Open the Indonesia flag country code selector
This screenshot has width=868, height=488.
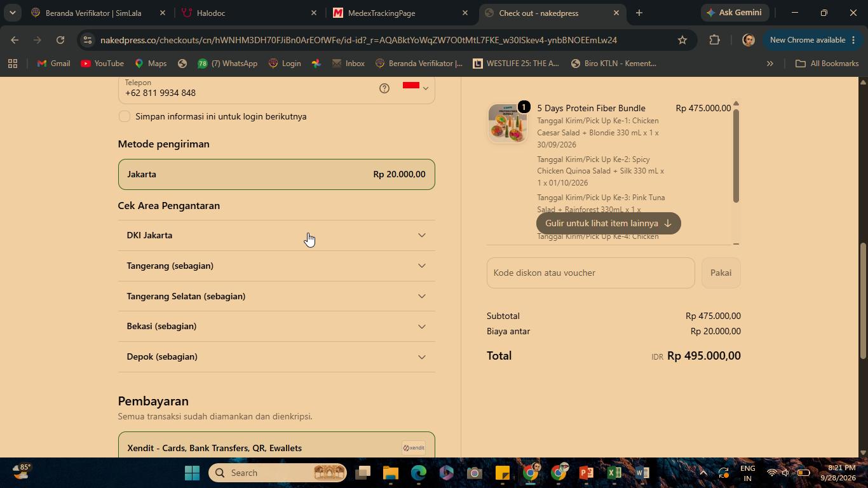pyautogui.click(x=416, y=88)
